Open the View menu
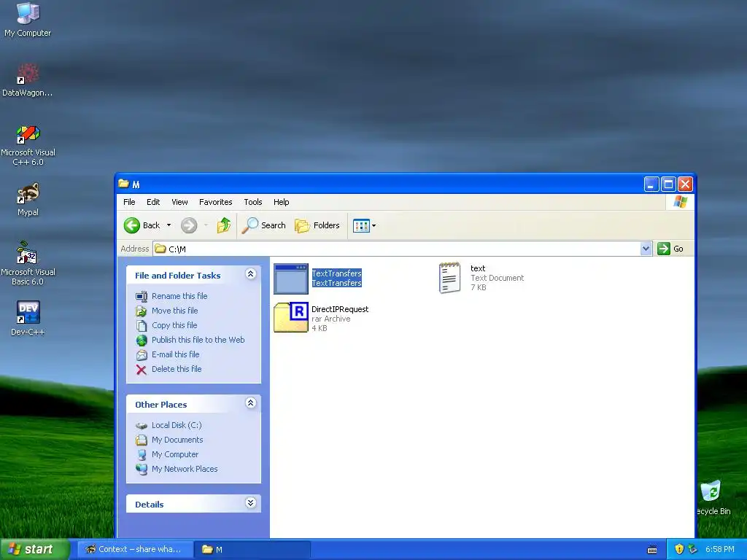The width and height of the screenshot is (747, 560). 179,202
